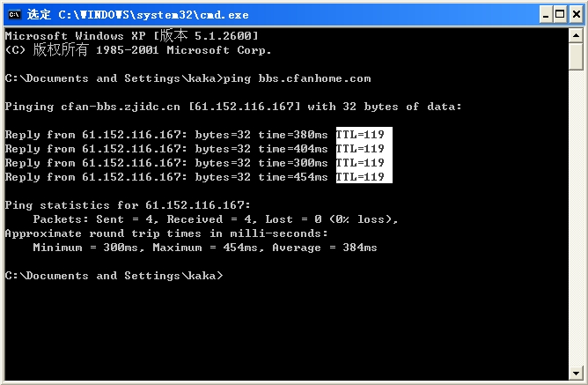Click highlighted TTL=119 on the 380ms reply line
This screenshot has height=385, width=588.
(x=361, y=135)
